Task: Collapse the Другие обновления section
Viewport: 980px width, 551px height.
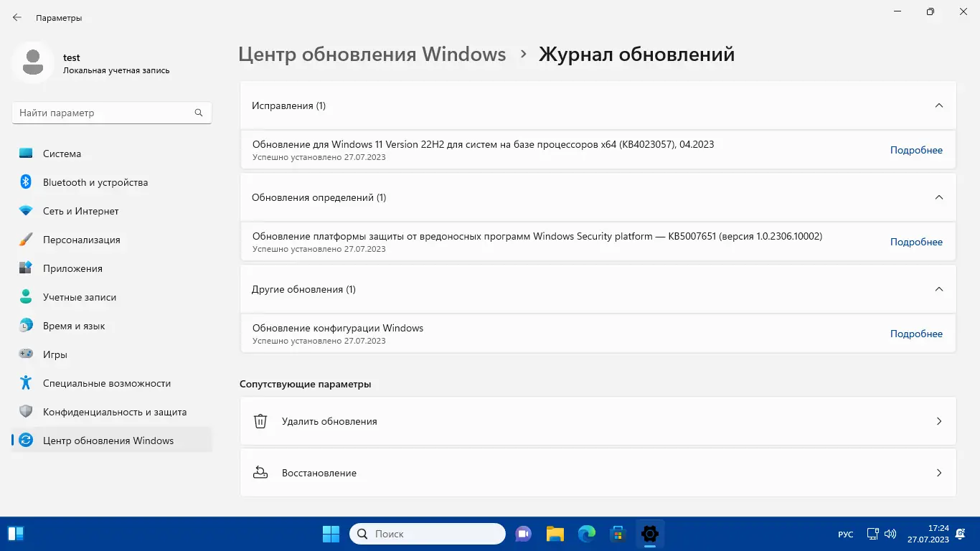Action: [939, 289]
